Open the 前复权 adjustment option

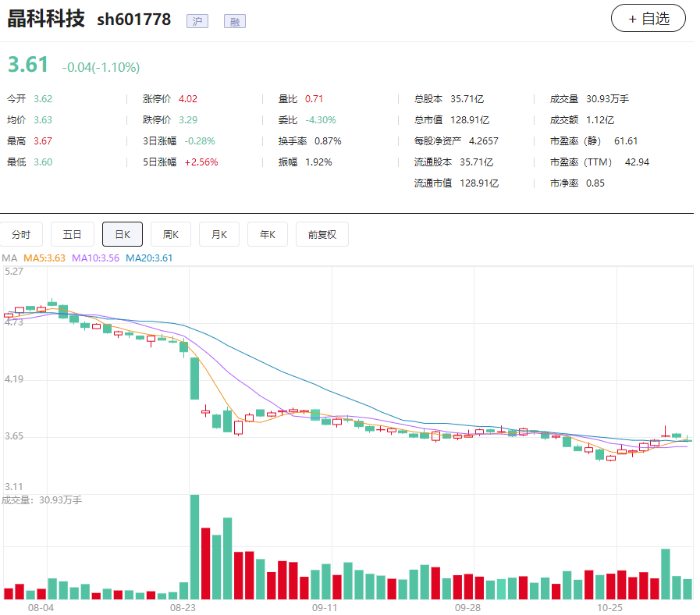point(322,234)
